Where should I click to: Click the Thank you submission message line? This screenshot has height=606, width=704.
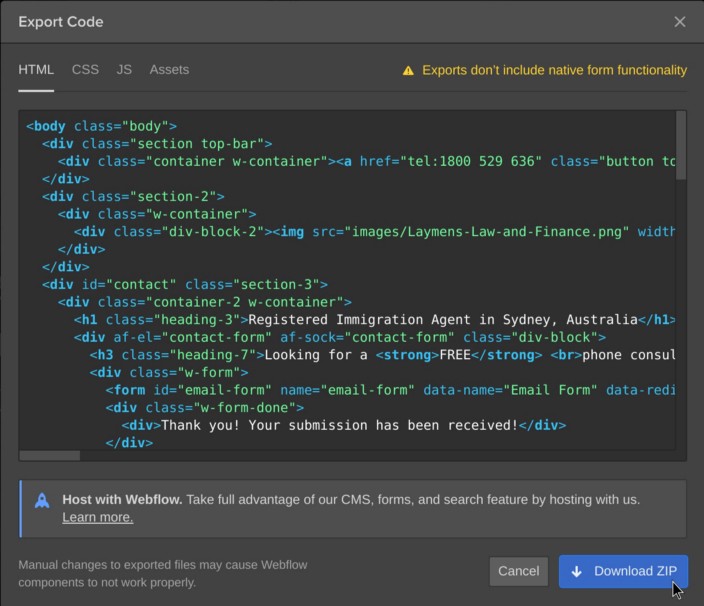click(340, 425)
